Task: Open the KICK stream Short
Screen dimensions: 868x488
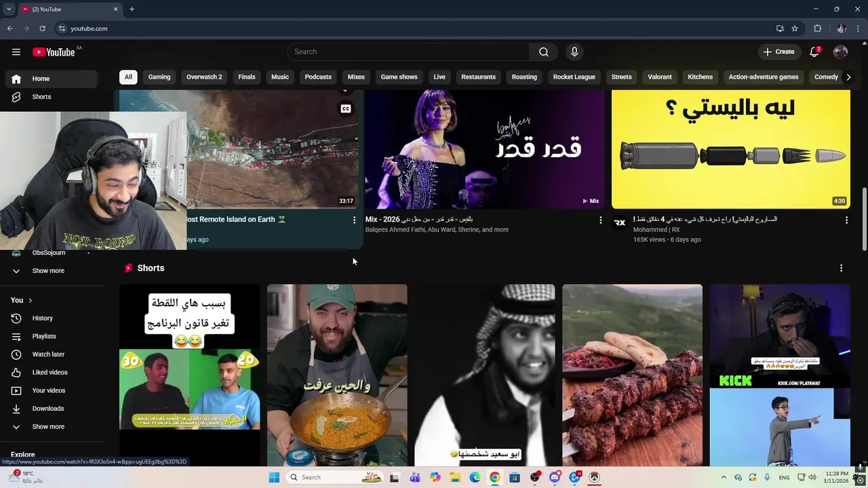Action: 780,375
